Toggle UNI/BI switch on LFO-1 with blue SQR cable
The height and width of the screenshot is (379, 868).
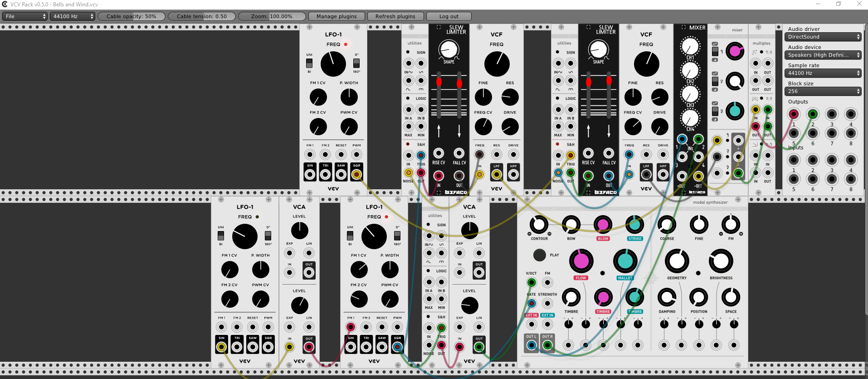coord(350,236)
